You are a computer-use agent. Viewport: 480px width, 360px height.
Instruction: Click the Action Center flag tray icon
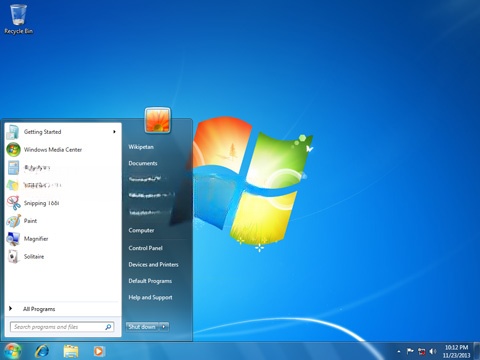tap(410, 351)
